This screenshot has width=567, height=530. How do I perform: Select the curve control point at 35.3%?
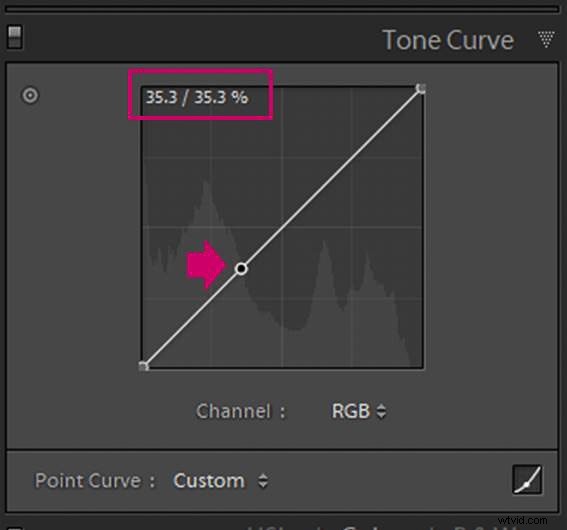click(x=241, y=269)
